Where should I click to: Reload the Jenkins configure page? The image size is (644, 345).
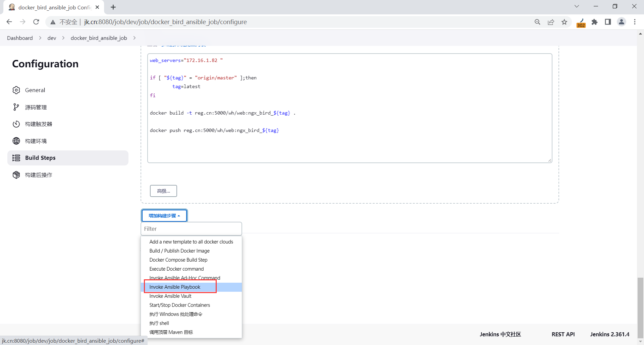point(36,22)
